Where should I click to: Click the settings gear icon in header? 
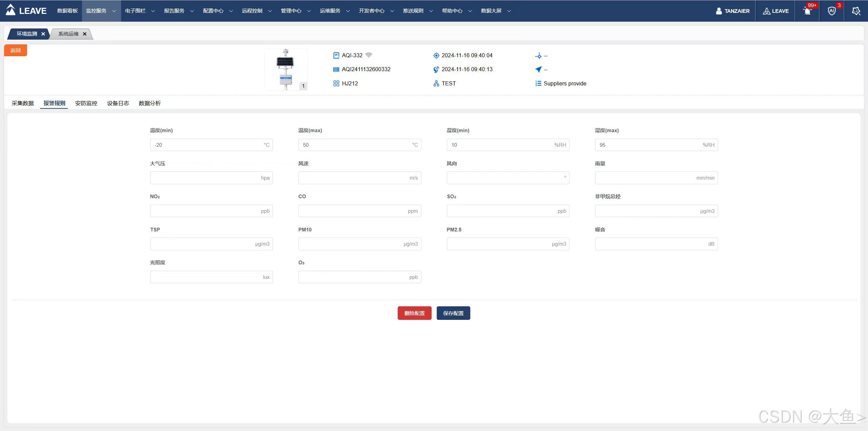click(x=856, y=11)
